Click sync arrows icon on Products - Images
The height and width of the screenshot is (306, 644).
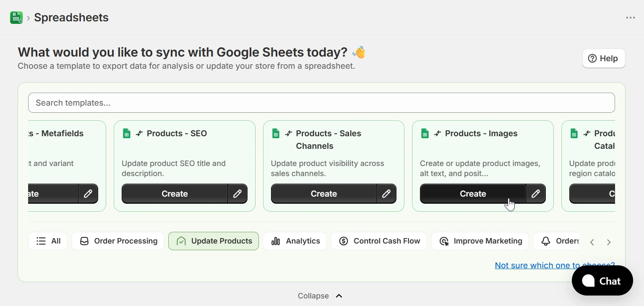pos(438,133)
